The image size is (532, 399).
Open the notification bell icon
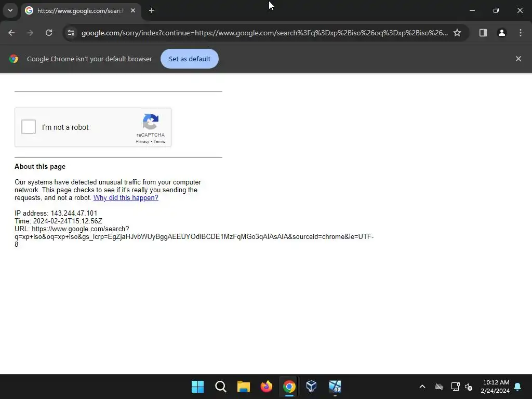pyautogui.click(x=518, y=387)
